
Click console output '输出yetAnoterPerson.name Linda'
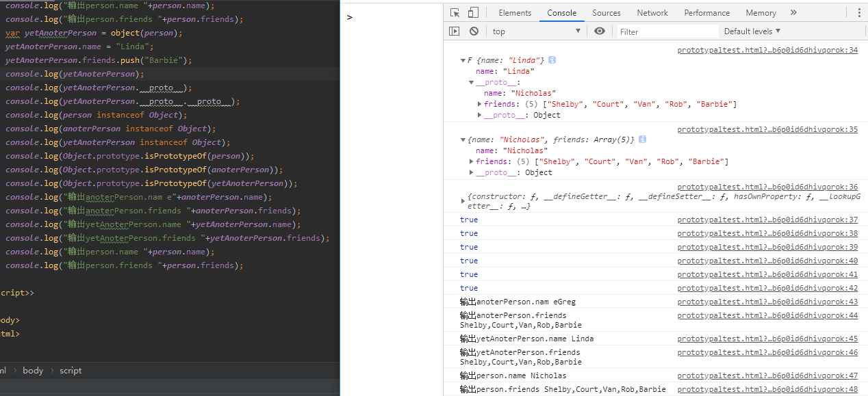point(526,339)
